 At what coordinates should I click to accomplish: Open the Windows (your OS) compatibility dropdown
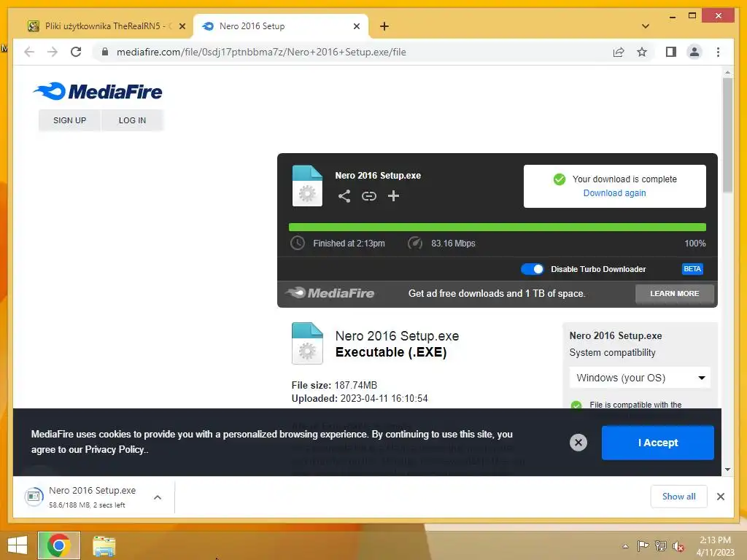tap(640, 378)
